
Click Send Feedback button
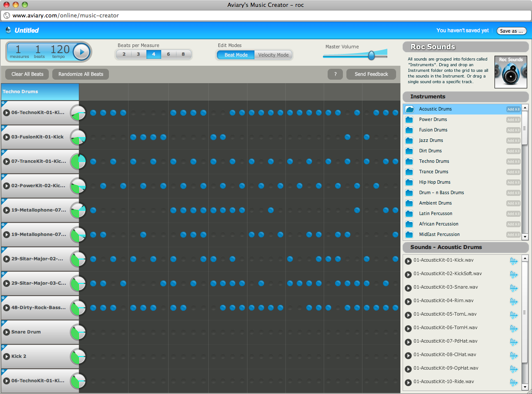[371, 74]
